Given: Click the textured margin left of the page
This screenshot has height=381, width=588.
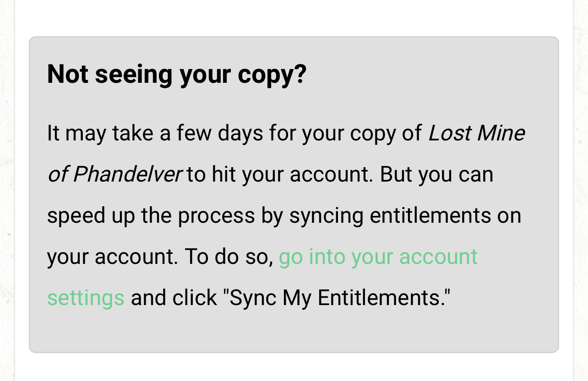Looking at the screenshot, I should click(x=6, y=183).
